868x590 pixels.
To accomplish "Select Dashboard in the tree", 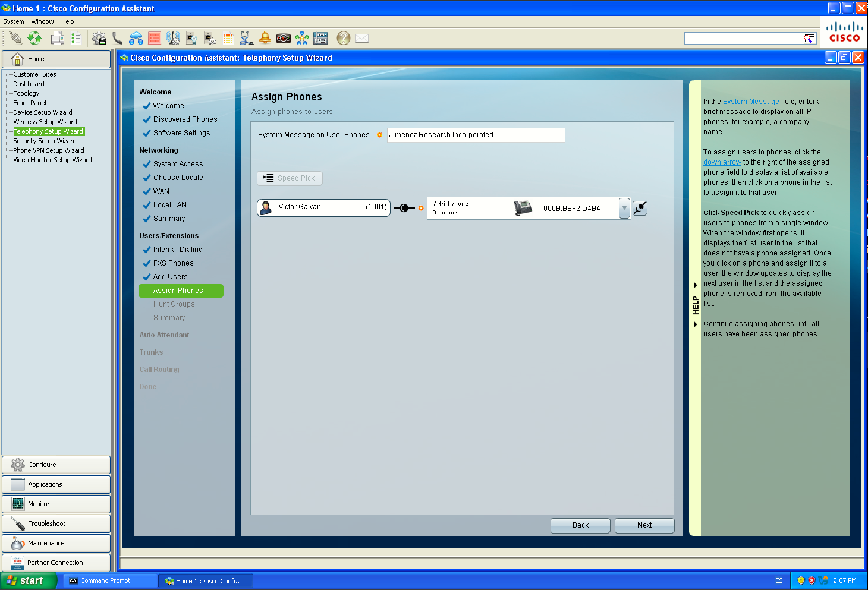I will click(x=29, y=84).
